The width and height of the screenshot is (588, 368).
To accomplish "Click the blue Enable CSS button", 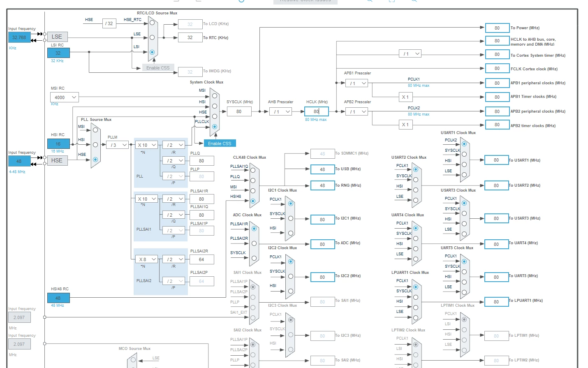I will tap(220, 143).
